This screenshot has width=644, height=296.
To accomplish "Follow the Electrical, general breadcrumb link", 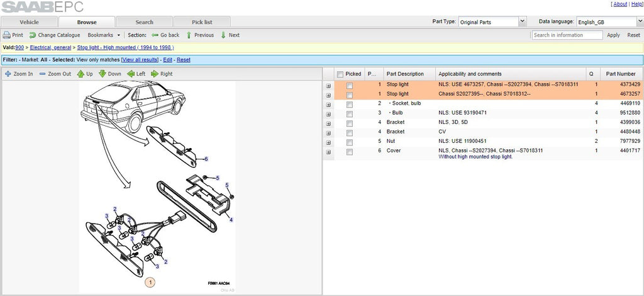I will point(50,48).
